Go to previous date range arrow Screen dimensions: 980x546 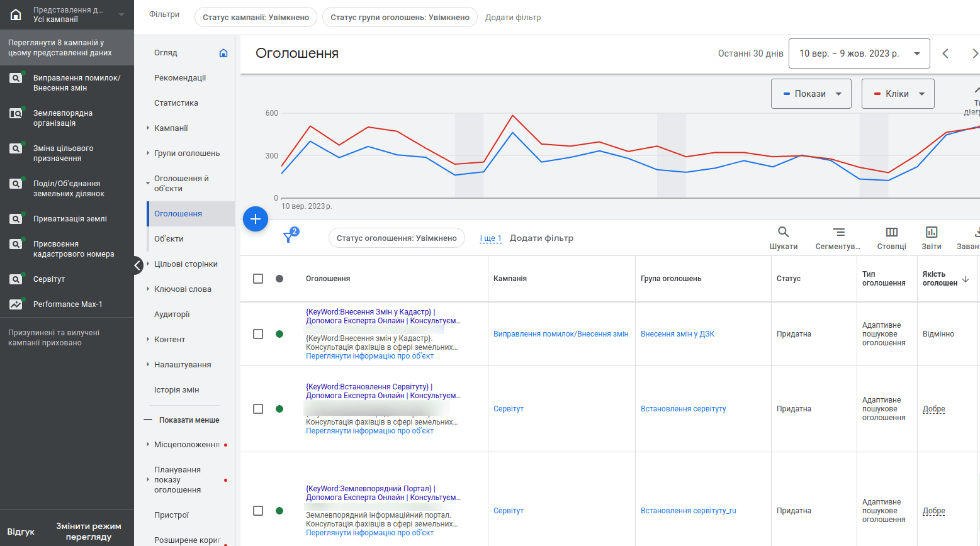pos(945,53)
